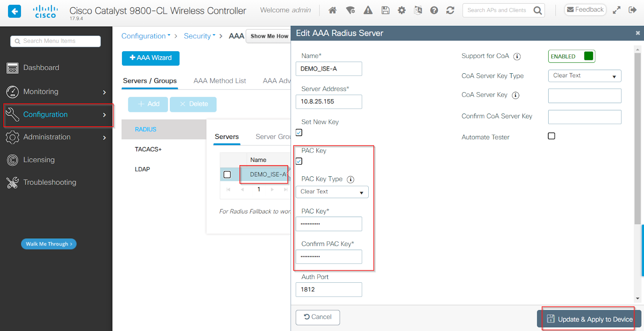644x331 pixels.
Task: Toggle the PAC Key checkbox
Action: [299, 161]
